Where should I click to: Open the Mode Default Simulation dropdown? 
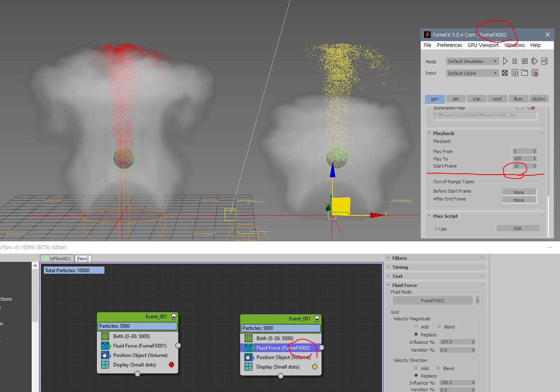point(473,61)
